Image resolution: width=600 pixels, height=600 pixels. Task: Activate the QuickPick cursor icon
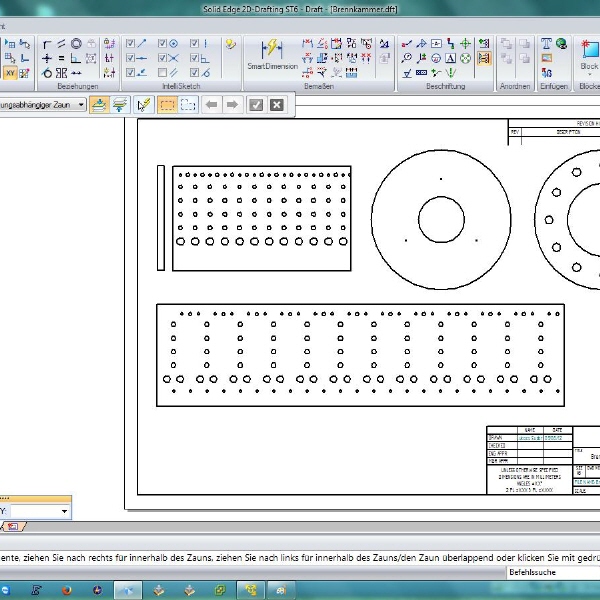pyautogui.click(x=144, y=104)
